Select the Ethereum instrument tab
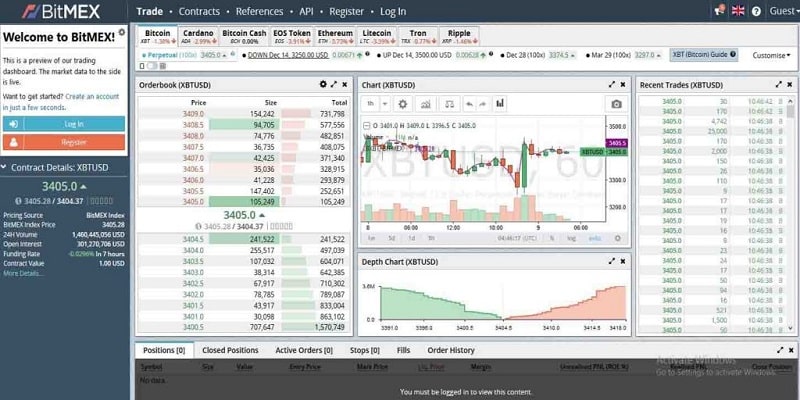 (335, 36)
